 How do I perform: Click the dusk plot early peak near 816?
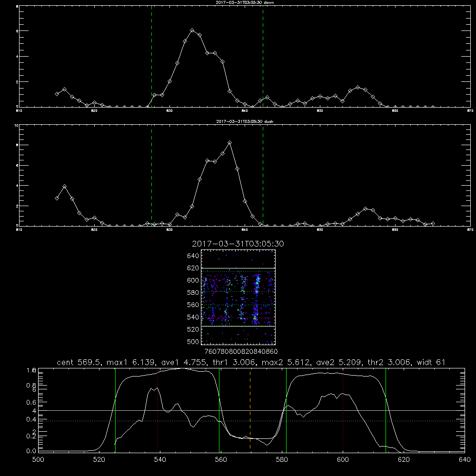[64, 187]
